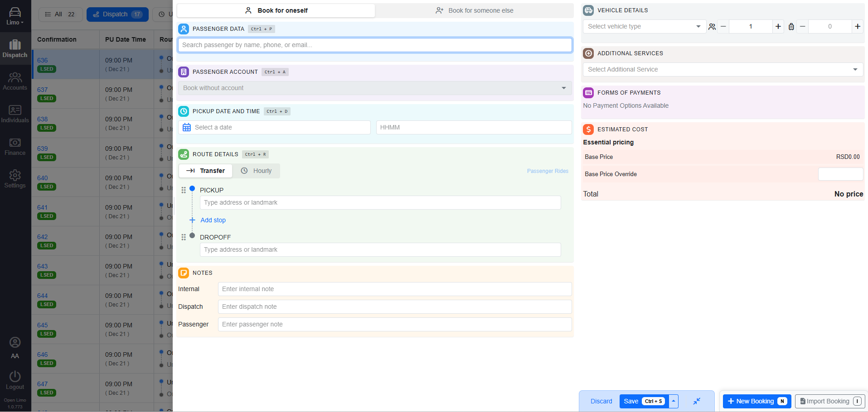Open the calendar icon to pick a date
The image size is (868, 412).
click(x=186, y=127)
